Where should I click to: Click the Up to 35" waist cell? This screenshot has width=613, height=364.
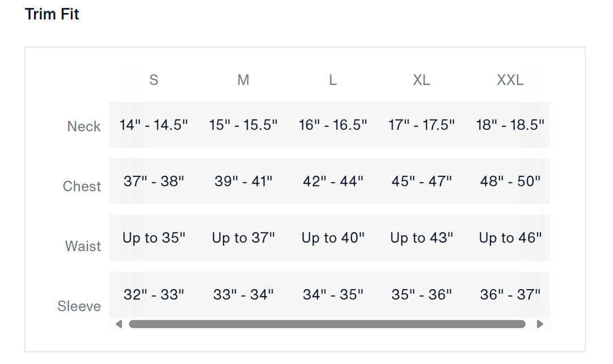tap(154, 238)
